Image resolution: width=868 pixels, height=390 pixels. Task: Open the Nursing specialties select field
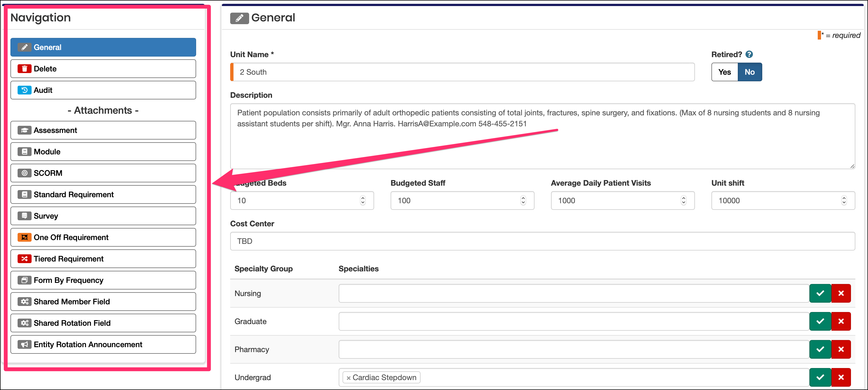point(573,293)
